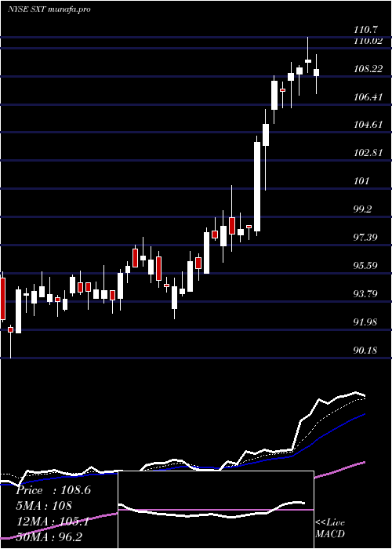This screenshot has width=392, height=549.
Task: Click inside the MACD inset chart box
Action: click(x=216, y=510)
